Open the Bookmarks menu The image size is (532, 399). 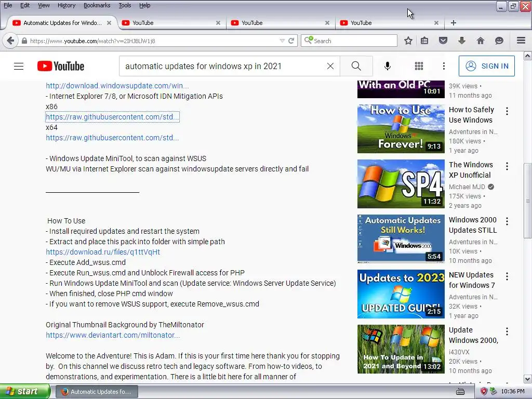pyautogui.click(x=97, y=5)
